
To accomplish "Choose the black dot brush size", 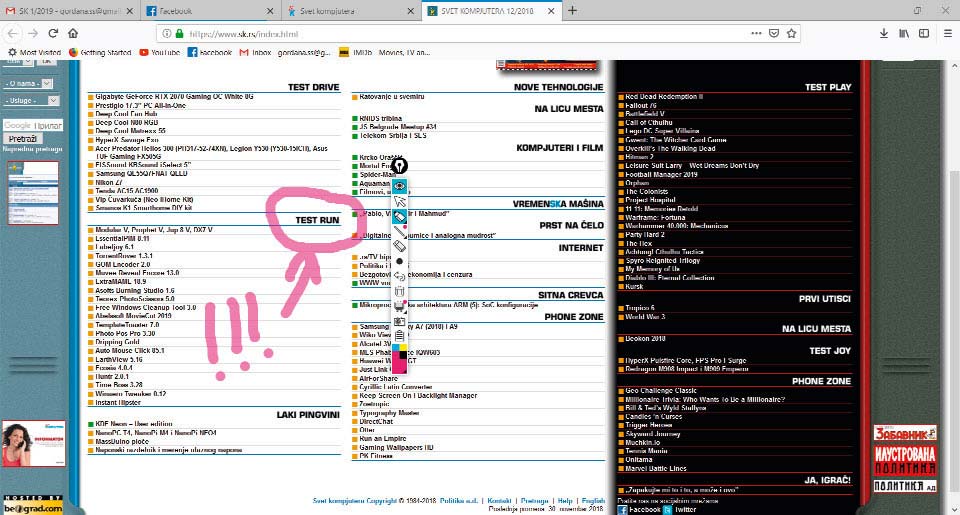I will pos(399,261).
